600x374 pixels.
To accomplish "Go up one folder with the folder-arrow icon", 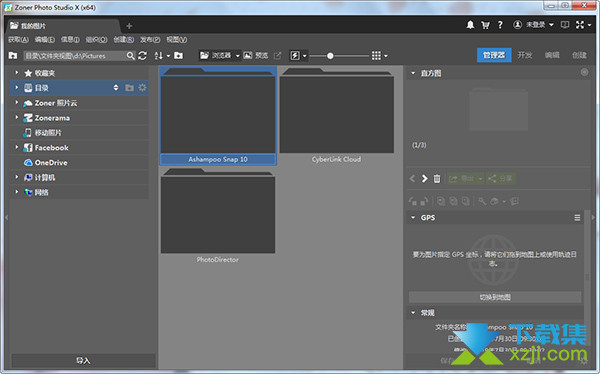I will tap(13, 56).
